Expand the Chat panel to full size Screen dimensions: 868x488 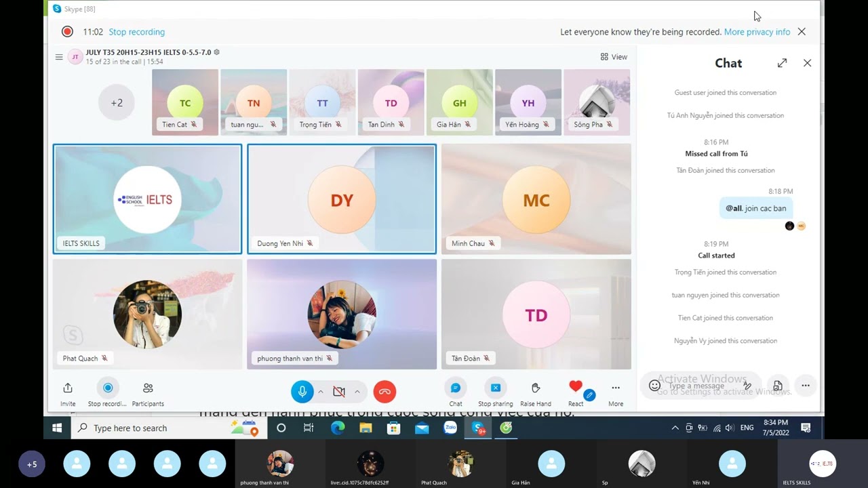click(x=782, y=63)
